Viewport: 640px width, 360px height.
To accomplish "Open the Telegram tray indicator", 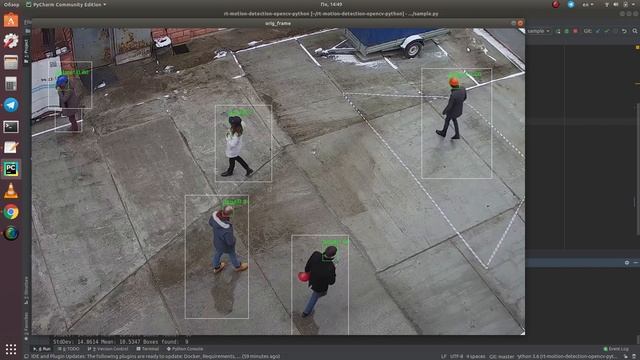I will click(571, 4).
